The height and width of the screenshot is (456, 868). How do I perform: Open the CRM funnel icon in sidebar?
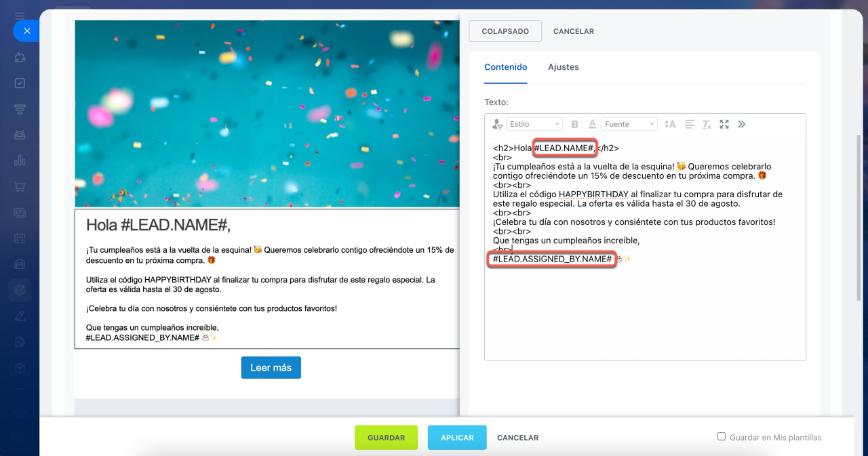pyautogui.click(x=20, y=109)
